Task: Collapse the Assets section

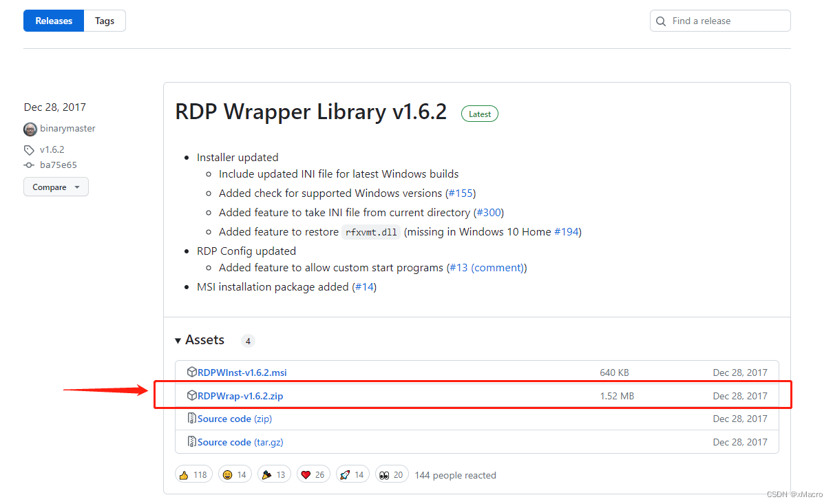Action: [x=200, y=340]
